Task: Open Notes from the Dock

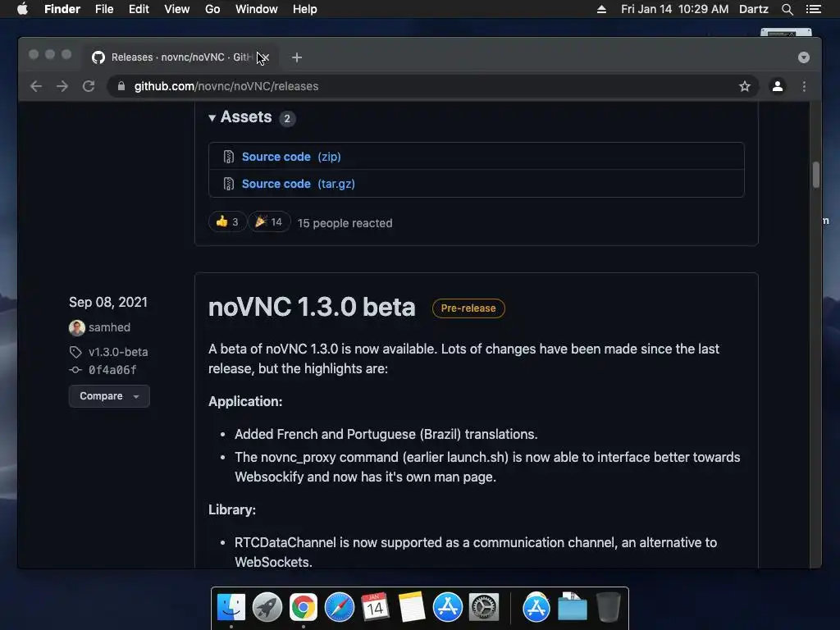Action: click(412, 607)
